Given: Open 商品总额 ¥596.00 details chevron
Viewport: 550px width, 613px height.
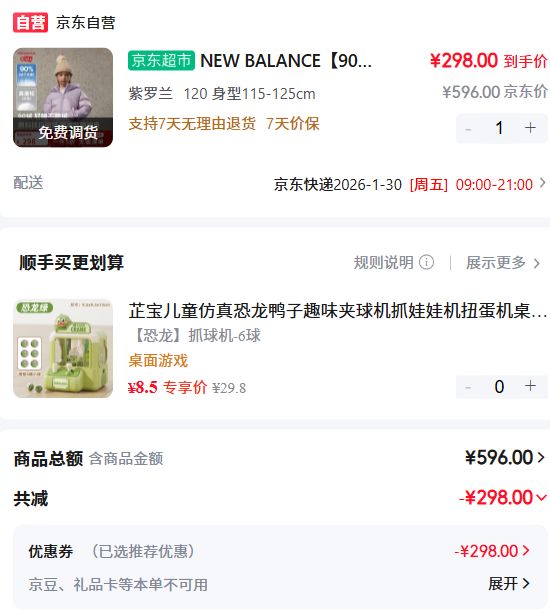Looking at the screenshot, I should [x=541, y=457].
